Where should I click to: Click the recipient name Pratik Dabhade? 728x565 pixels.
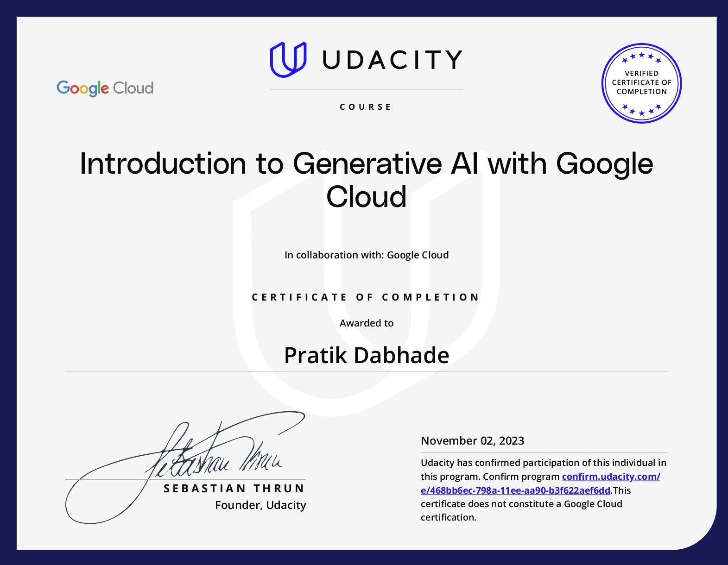tap(367, 356)
